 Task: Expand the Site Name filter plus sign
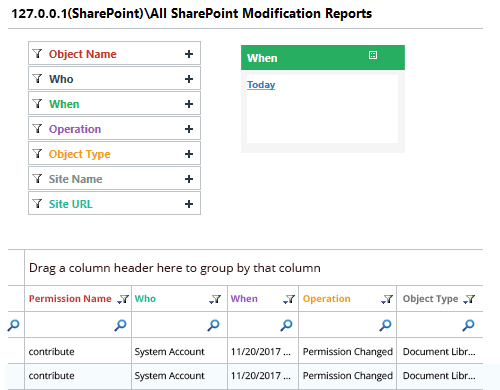coord(189,179)
